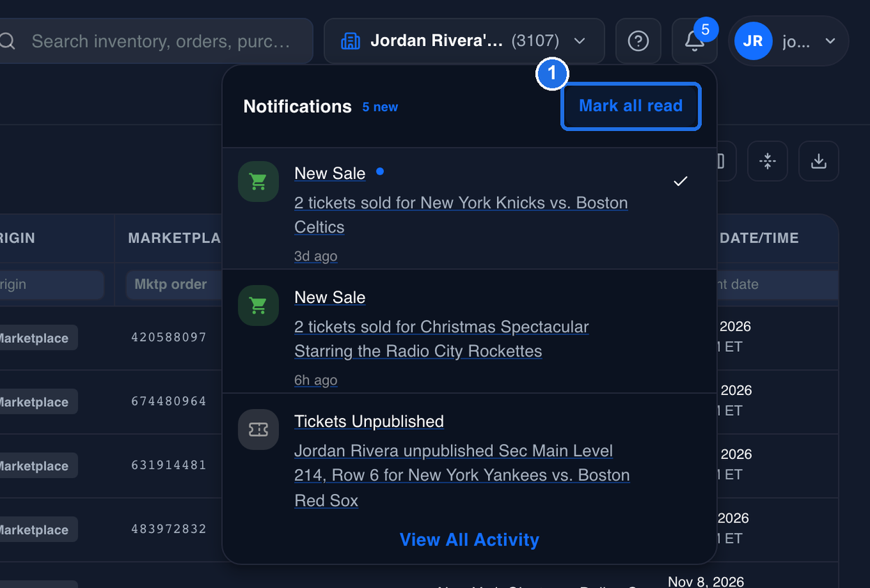Image resolution: width=870 pixels, height=588 pixels.
Task: Click order number 631914481
Action: [169, 465]
